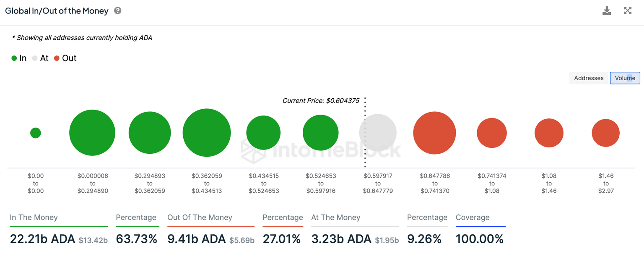Toggle the At category visibility

pyautogui.click(x=40, y=58)
